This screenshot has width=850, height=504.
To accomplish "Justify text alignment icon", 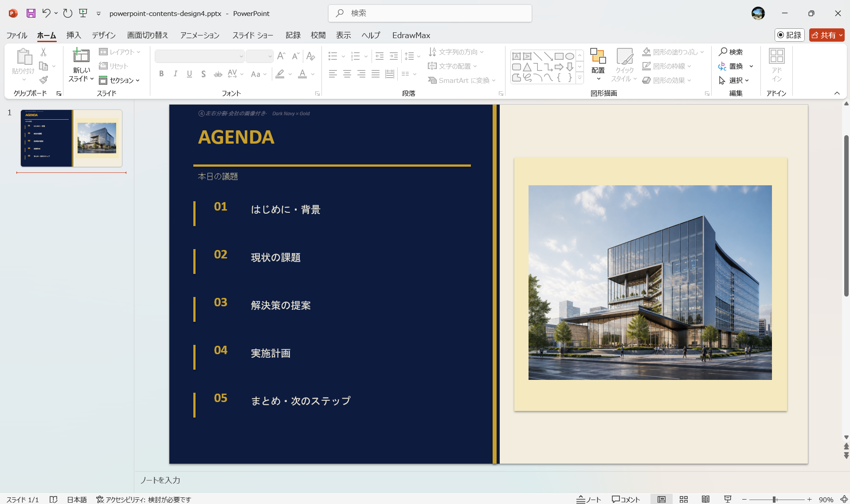I will [x=376, y=74].
